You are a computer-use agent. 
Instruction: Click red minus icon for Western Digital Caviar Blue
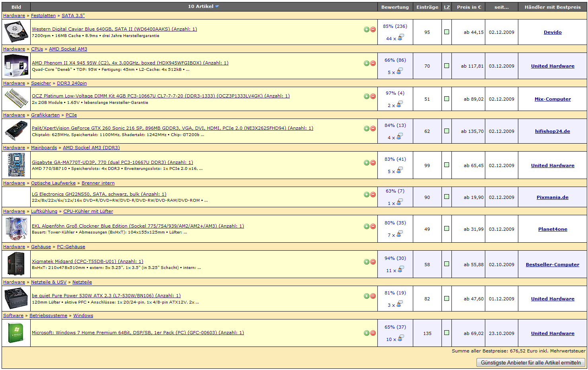[x=373, y=29]
